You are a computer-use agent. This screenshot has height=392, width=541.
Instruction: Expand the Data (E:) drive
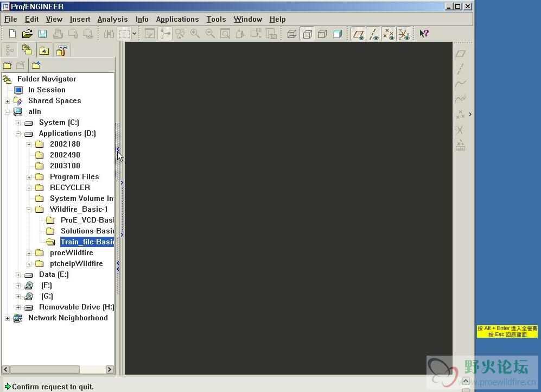[x=18, y=275]
